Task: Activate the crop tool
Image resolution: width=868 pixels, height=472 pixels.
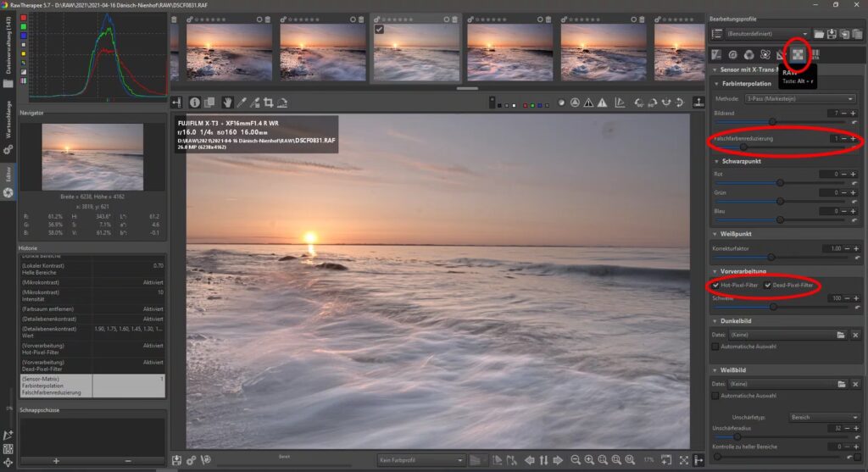Action: (268, 103)
